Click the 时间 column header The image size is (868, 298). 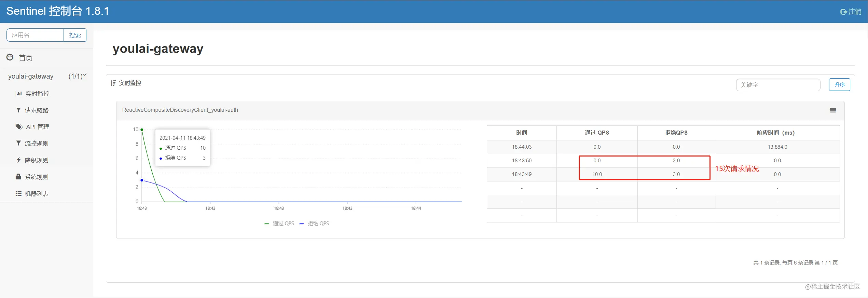click(x=522, y=133)
